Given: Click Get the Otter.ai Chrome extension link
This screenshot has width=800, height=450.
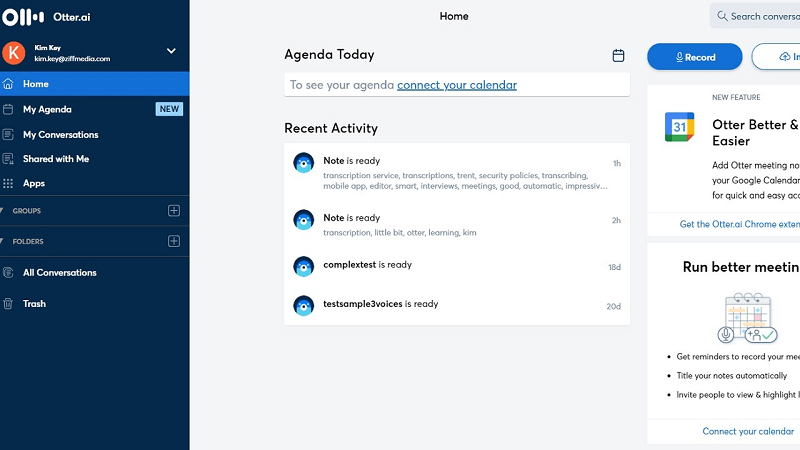Looking at the screenshot, I should click(x=740, y=224).
